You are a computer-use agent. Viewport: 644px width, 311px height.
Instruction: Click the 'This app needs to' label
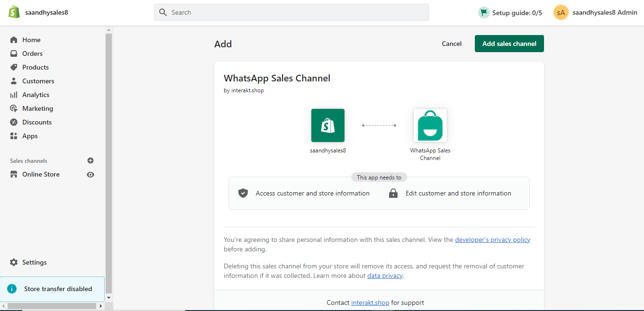click(x=379, y=178)
